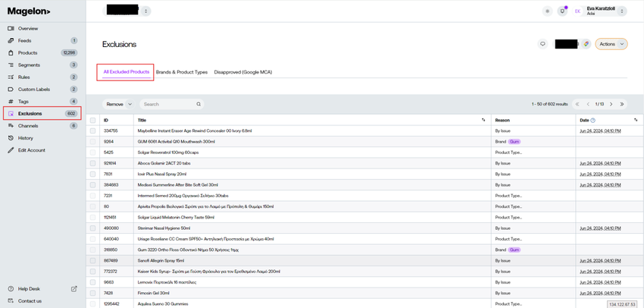
Task: Click Solgar Liquid Melatonin Cherry Taste title
Action: tap(177, 217)
